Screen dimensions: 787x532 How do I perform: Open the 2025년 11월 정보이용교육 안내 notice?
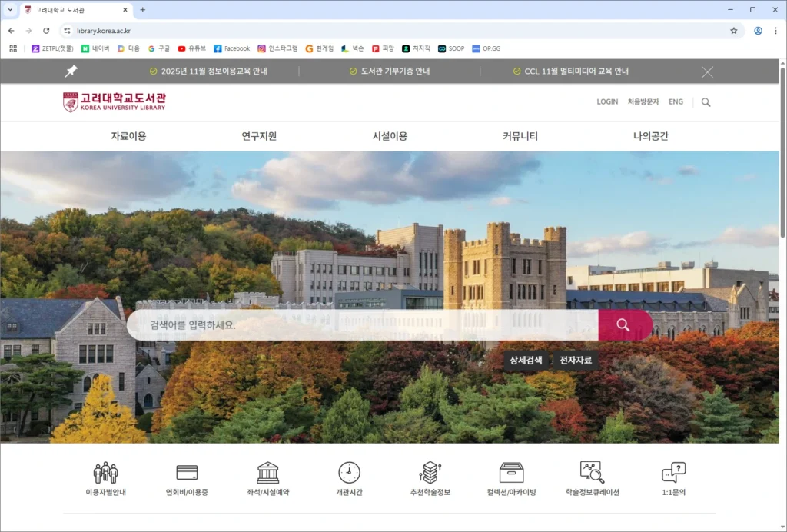pos(215,71)
